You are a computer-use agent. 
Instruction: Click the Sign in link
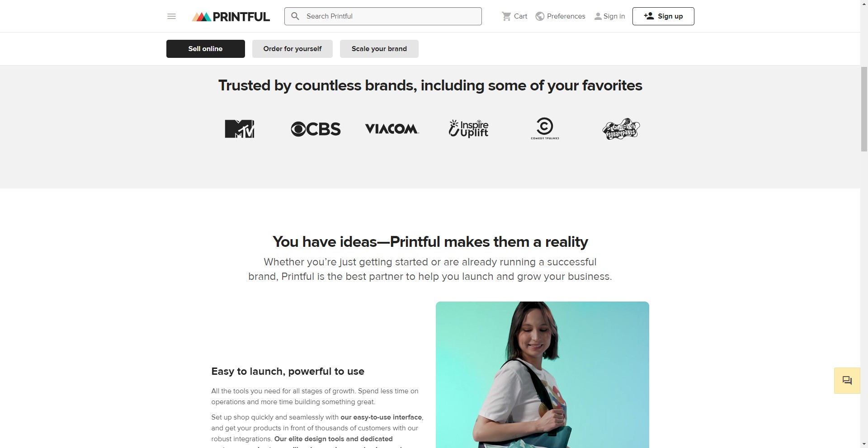pyautogui.click(x=614, y=16)
